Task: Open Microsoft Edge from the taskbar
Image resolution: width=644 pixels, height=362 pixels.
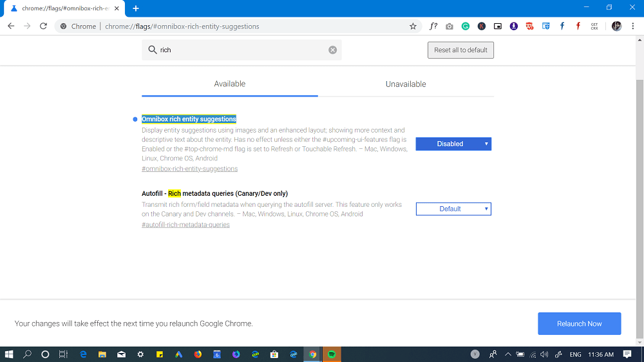Action: pos(83,354)
